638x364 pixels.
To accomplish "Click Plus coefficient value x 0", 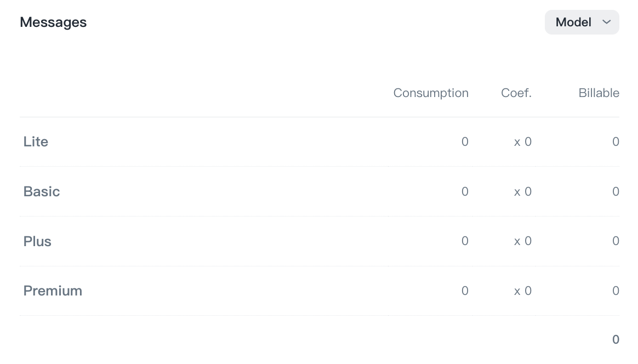I will coord(522,241).
